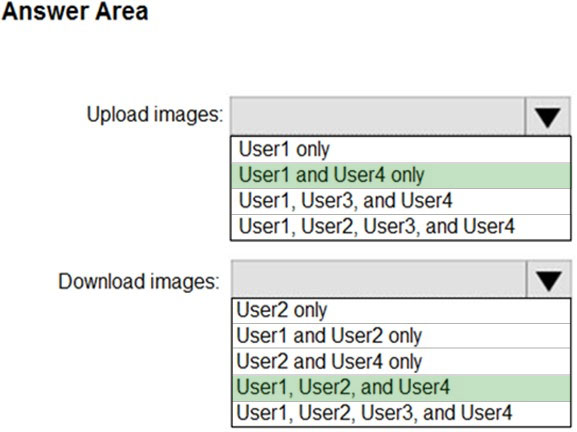Image resolution: width=577 pixels, height=432 pixels.
Task: Click green highlighted answer in Upload list
Action: [x=401, y=175]
